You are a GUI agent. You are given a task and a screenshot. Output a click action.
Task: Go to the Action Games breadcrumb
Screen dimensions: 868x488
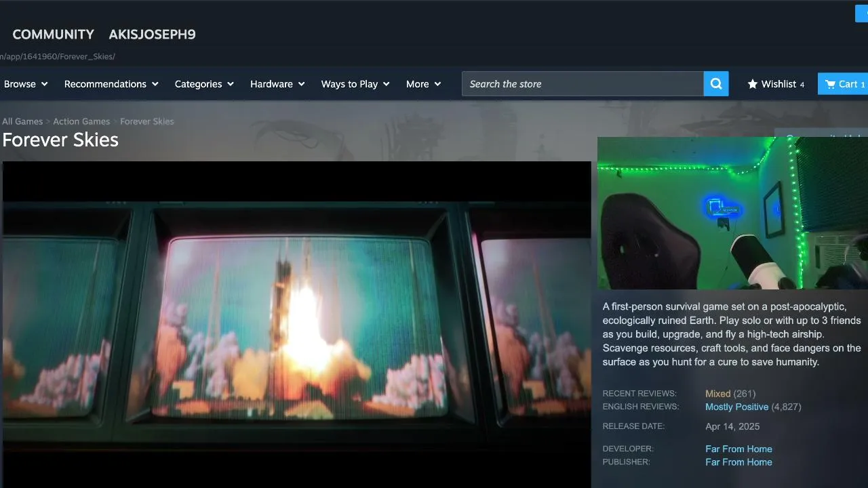coord(81,121)
